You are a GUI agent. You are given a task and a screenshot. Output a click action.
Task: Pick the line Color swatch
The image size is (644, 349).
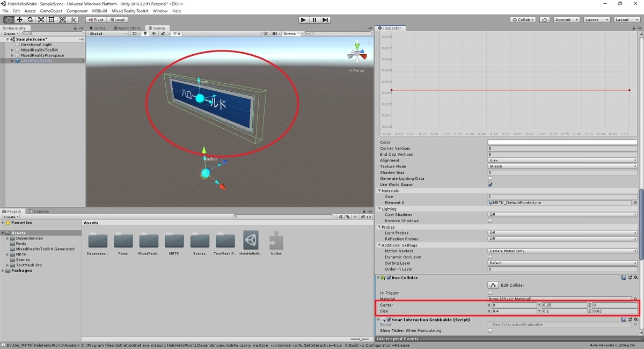[562, 142]
